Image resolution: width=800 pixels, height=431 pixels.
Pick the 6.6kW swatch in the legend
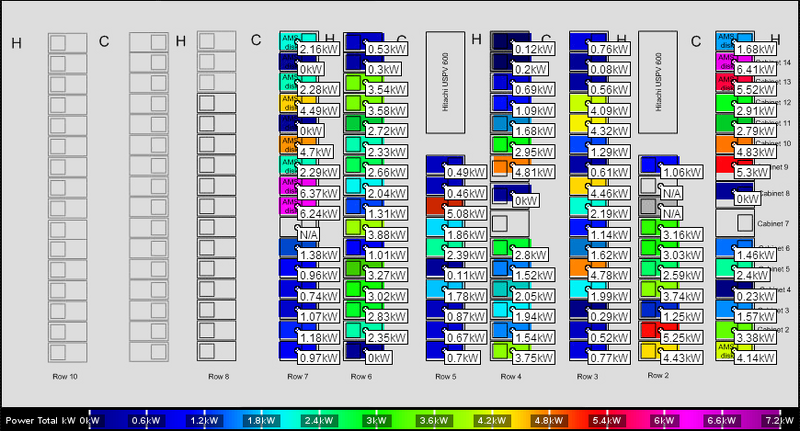(x=722, y=421)
